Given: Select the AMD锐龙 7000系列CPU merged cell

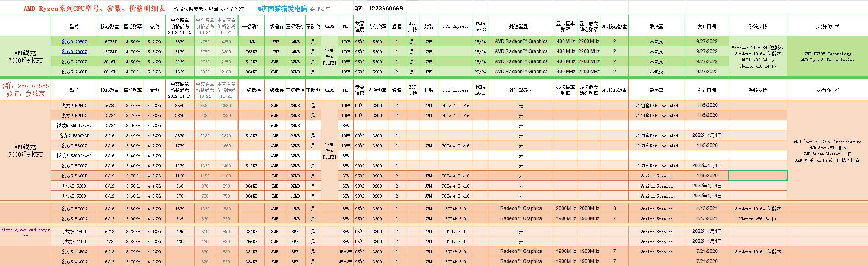Looking at the screenshot, I should click(26, 57).
